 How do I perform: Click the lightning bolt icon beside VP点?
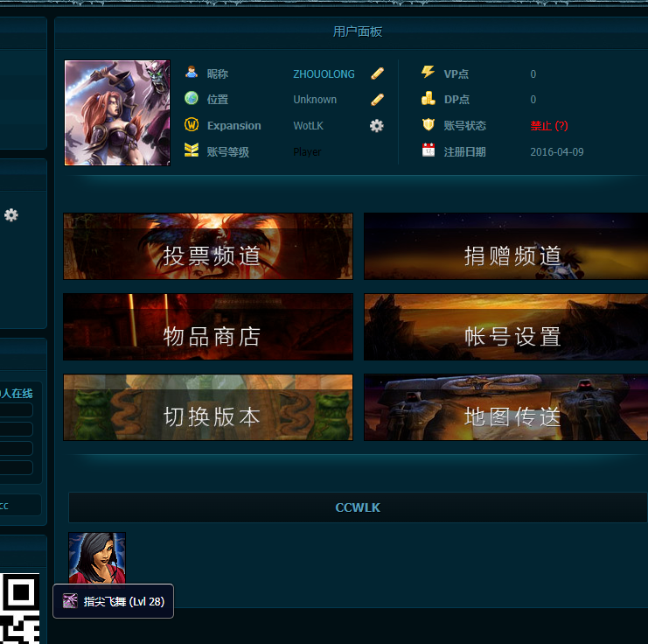coord(429,72)
